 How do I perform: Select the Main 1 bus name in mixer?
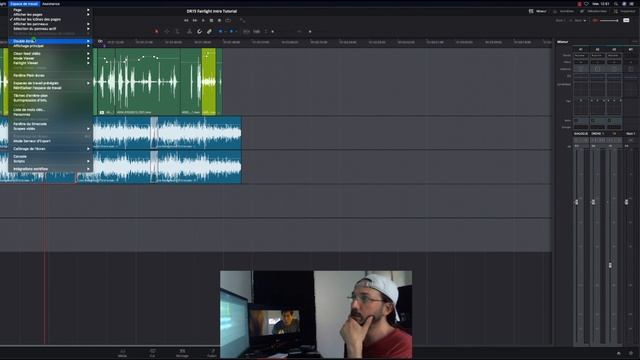pos(631,133)
